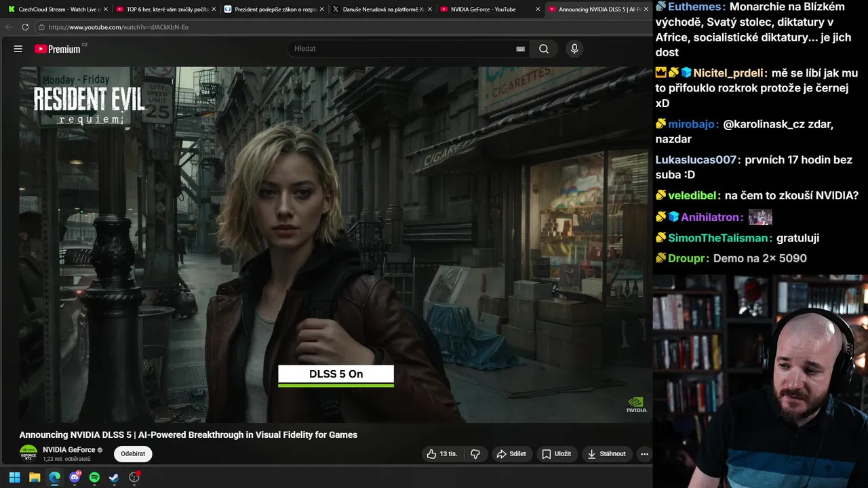Click emote image in Anihilatron's message
The height and width of the screenshot is (488, 868).
760,218
